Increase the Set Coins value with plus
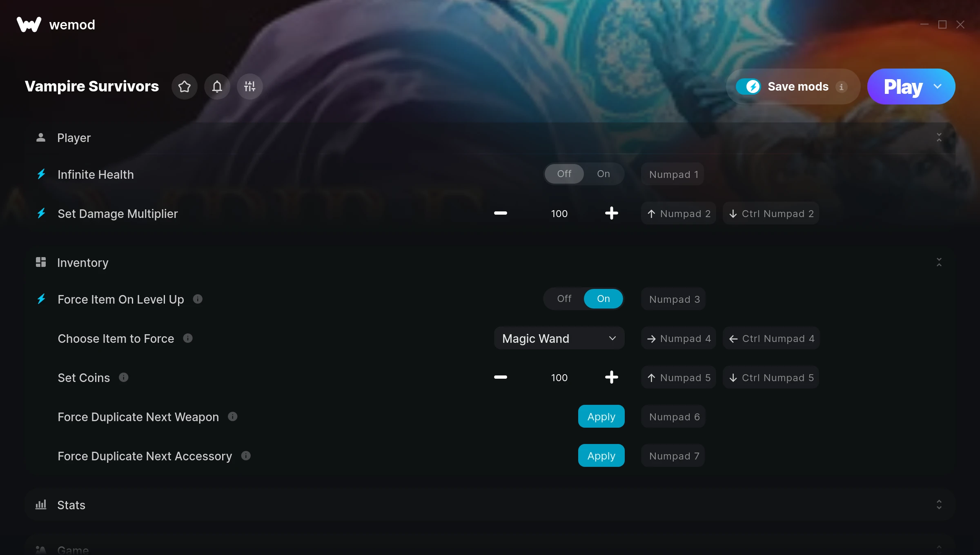The height and width of the screenshot is (555, 980). (x=611, y=377)
